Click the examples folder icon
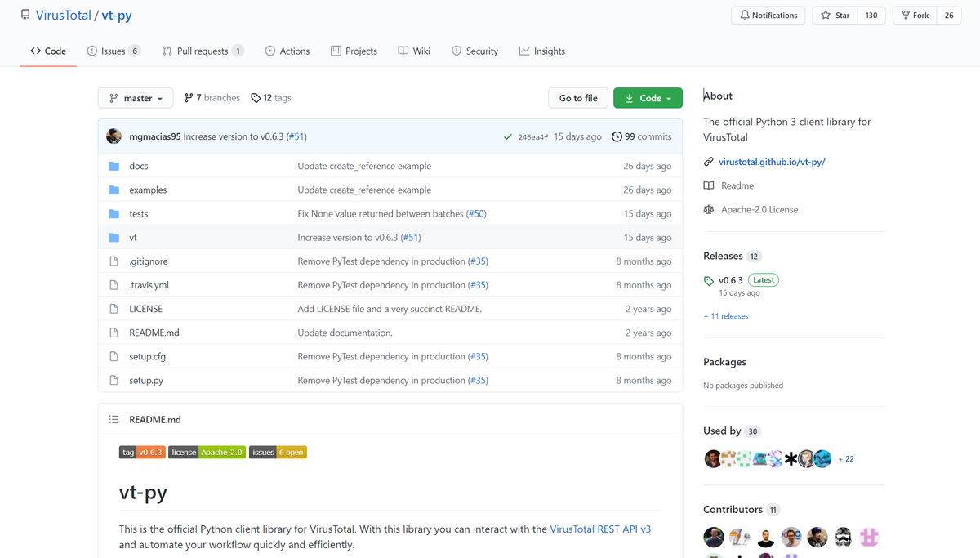The width and height of the screenshot is (980, 558). 114,190
